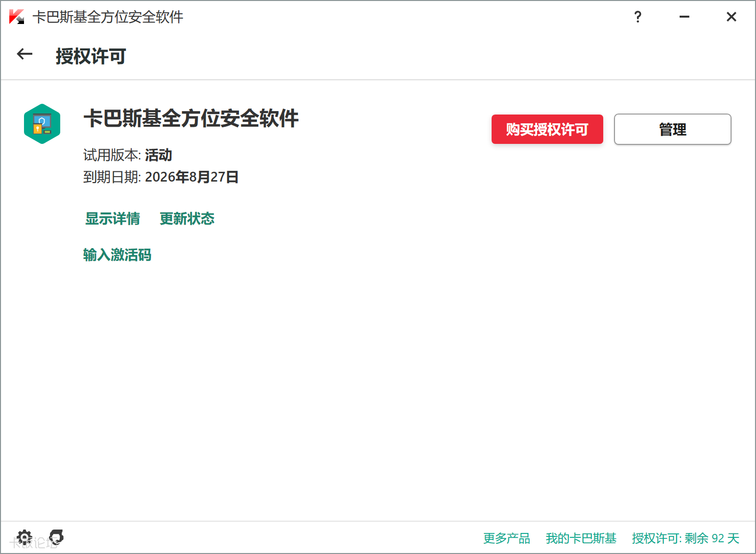Screen dimensions: 756x554
Task: Open the 我的卡巴斯基 footer link
Action: click(x=581, y=538)
